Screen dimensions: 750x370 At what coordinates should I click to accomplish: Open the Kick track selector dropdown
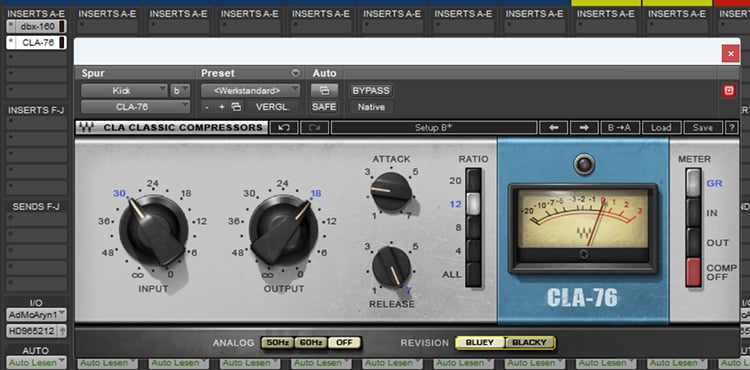[124, 90]
